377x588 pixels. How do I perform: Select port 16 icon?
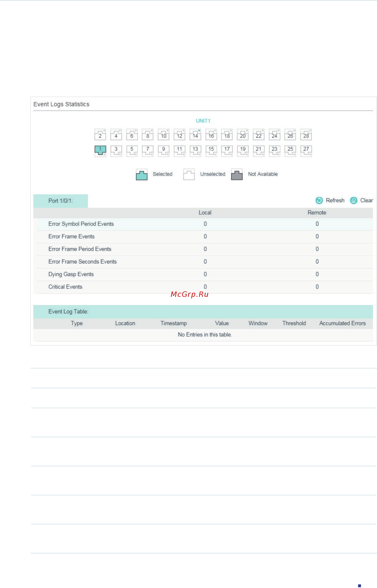tap(211, 134)
